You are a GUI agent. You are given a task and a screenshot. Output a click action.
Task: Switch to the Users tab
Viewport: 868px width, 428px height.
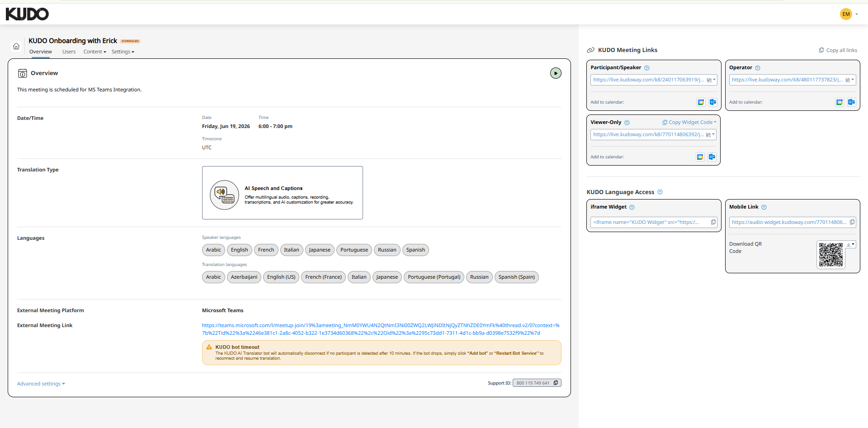point(69,52)
